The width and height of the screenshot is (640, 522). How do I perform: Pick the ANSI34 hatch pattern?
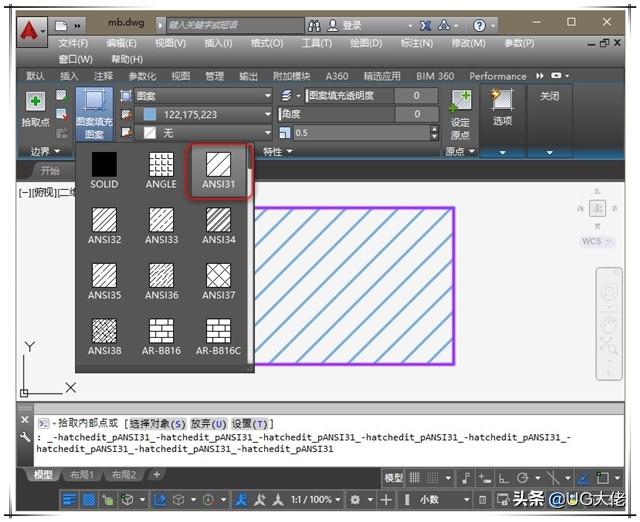(218, 226)
